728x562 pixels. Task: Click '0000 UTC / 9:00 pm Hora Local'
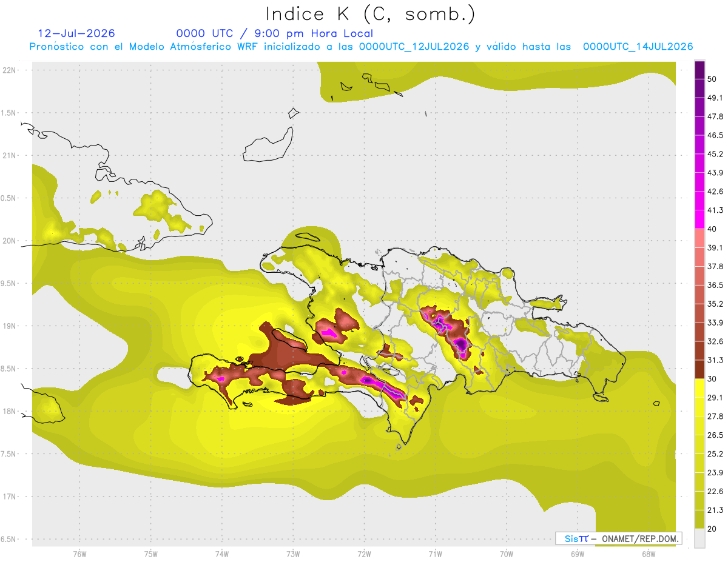(274, 33)
